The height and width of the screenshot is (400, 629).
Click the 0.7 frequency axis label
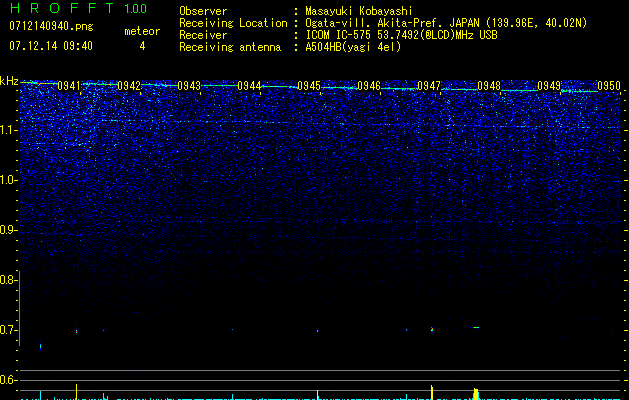click(9, 330)
